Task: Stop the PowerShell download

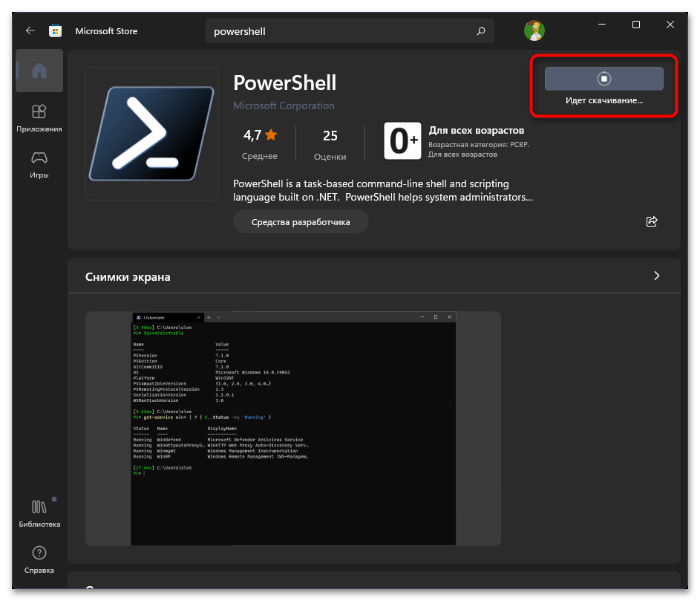Action: (x=603, y=79)
